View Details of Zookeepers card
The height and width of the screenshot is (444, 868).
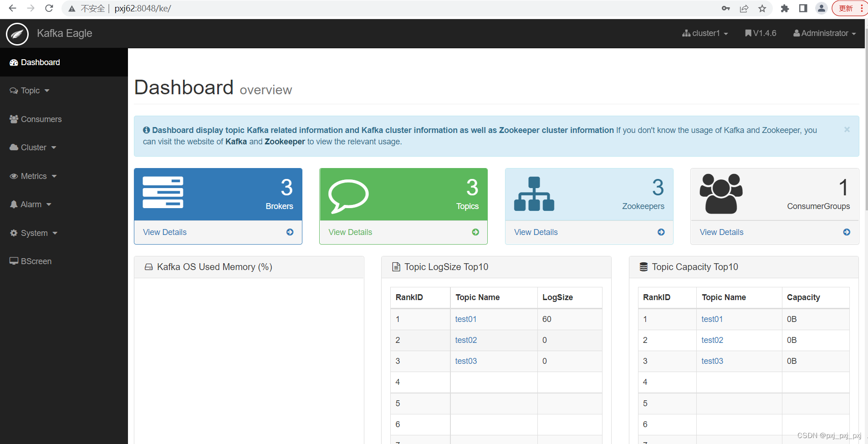point(536,232)
